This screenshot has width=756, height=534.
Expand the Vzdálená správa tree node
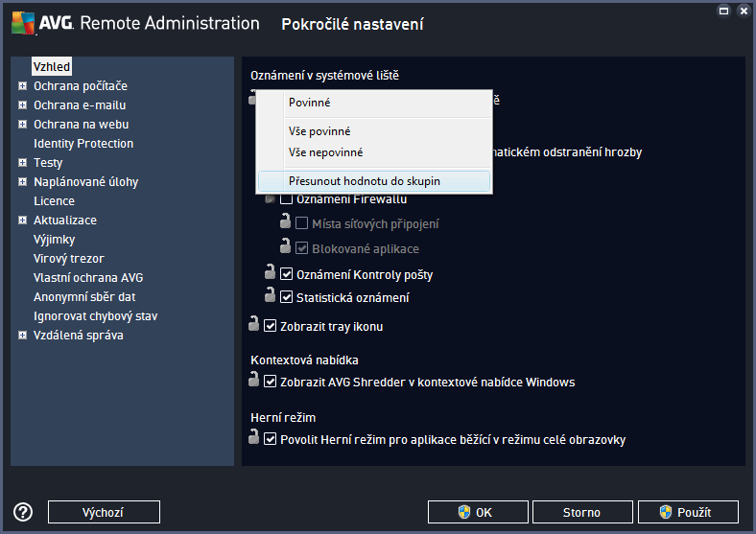[x=22, y=335]
